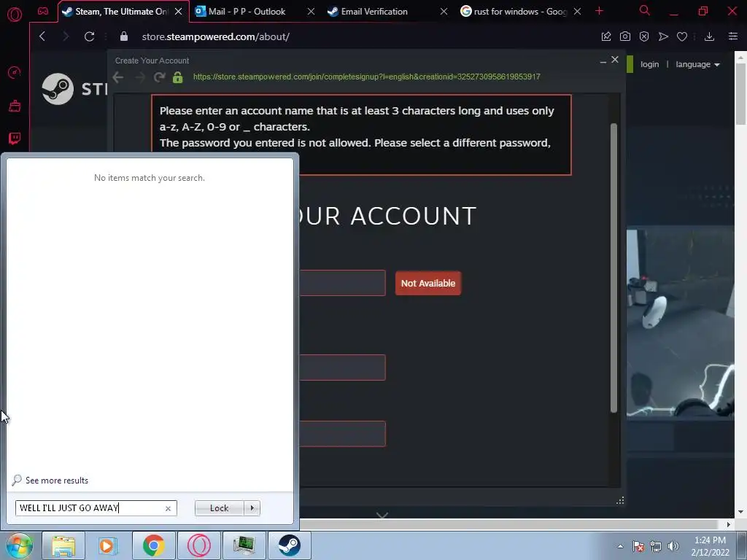Click the Opera tab search magnifier icon
The height and width of the screenshot is (560, 747).
coord(645,10)
